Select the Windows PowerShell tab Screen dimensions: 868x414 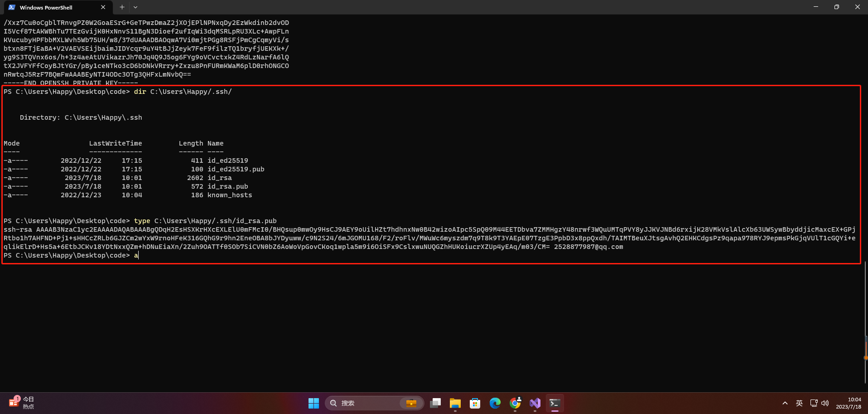tap(57, 7)
